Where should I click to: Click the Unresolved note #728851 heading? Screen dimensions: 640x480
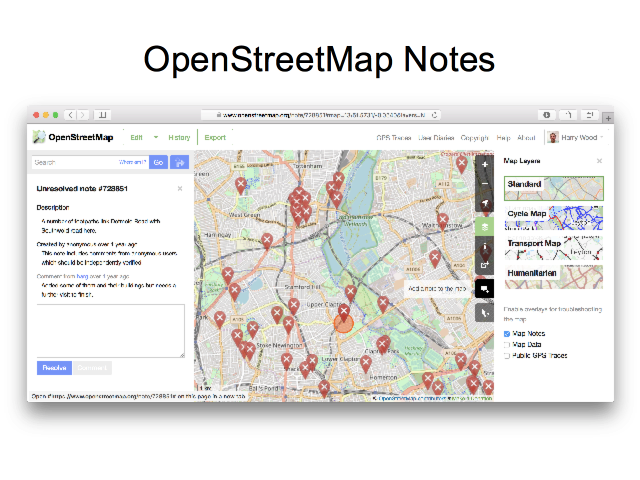tap(82, 189)
